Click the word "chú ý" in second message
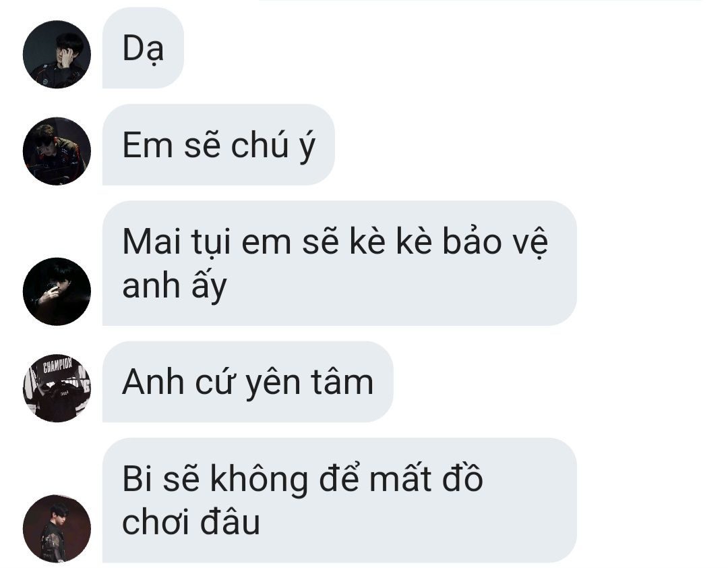Viewport: 728px width, 568px height. click(274, 146)
